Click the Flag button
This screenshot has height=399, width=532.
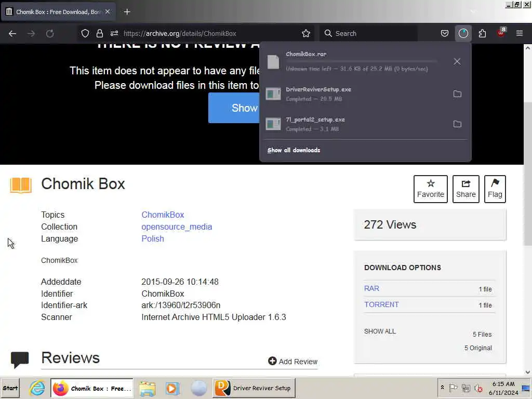(495, 189)
